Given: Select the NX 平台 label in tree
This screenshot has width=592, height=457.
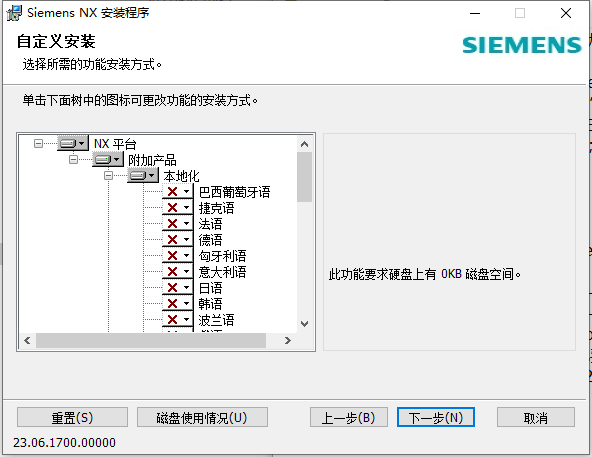Looking at the screenshot, I should click(115, 144).
